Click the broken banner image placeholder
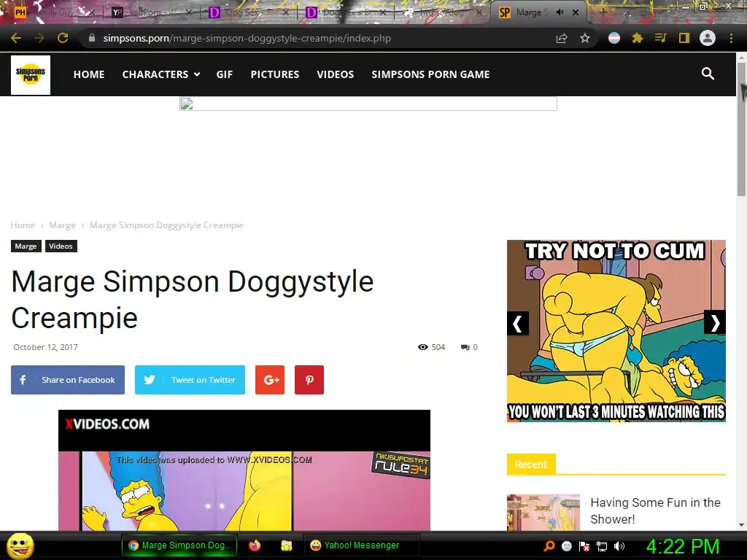747x560 pixels. coord(368,104)
